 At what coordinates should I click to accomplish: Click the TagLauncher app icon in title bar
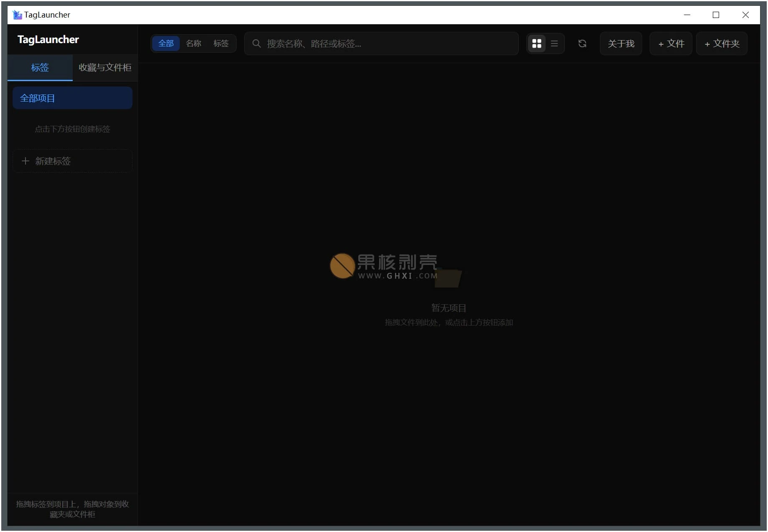17,15
